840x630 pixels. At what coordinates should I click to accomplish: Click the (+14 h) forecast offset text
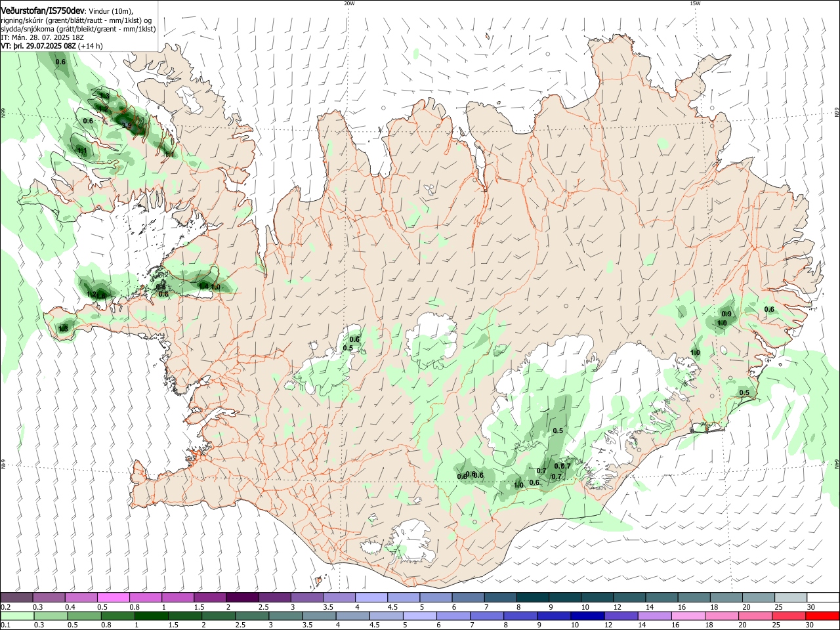[91, 46]
